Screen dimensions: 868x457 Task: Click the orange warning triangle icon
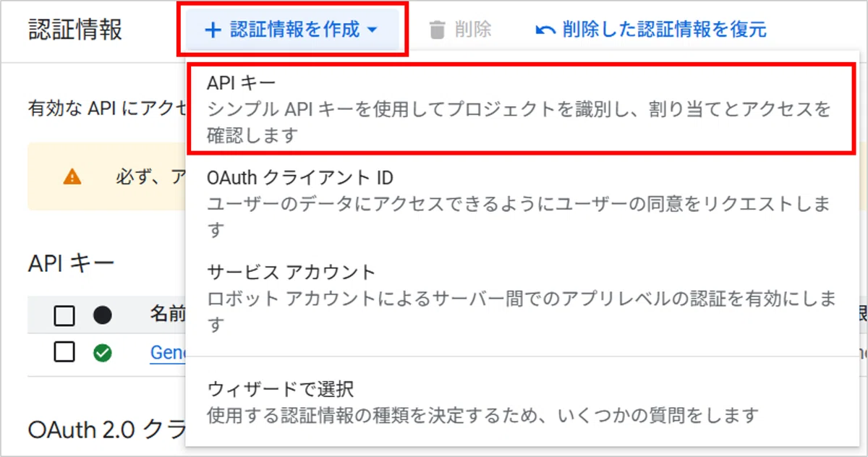72,176
